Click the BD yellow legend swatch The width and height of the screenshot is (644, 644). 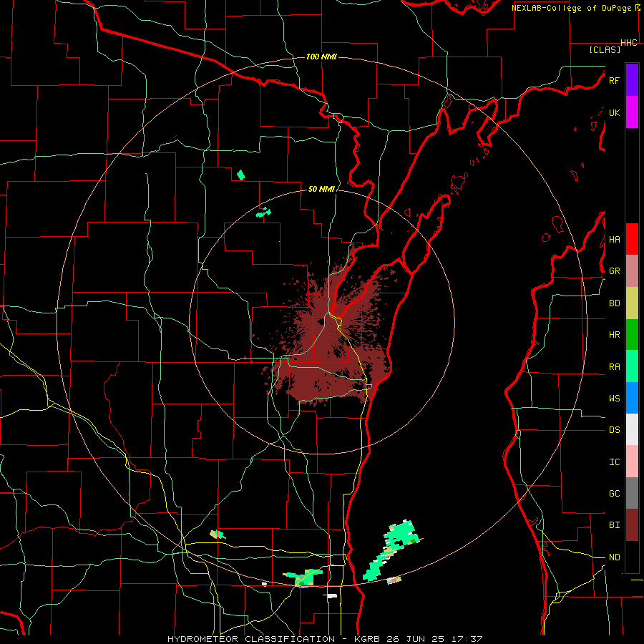tap(632, 303)
